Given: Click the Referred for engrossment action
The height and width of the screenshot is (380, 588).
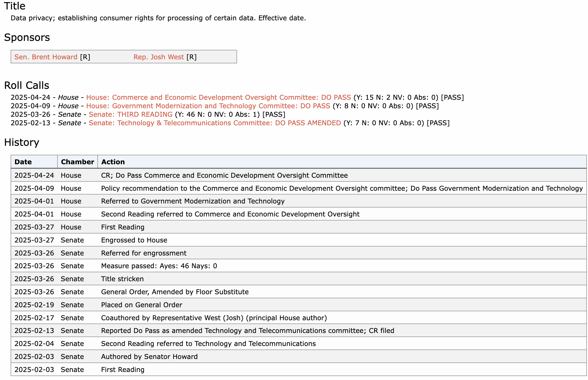Looking at the screenshot, I should click(144, 253).
